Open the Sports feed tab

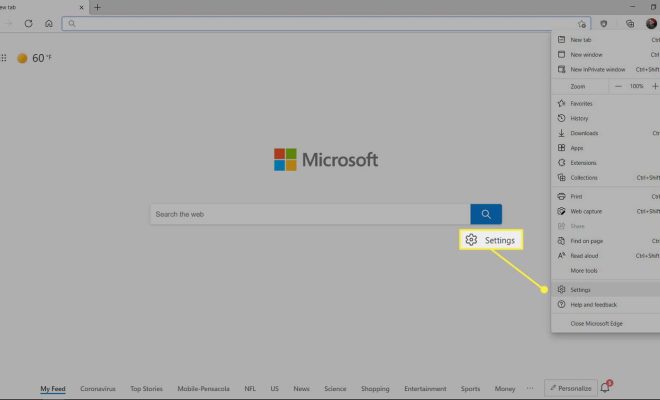click(x=470, y=389)
